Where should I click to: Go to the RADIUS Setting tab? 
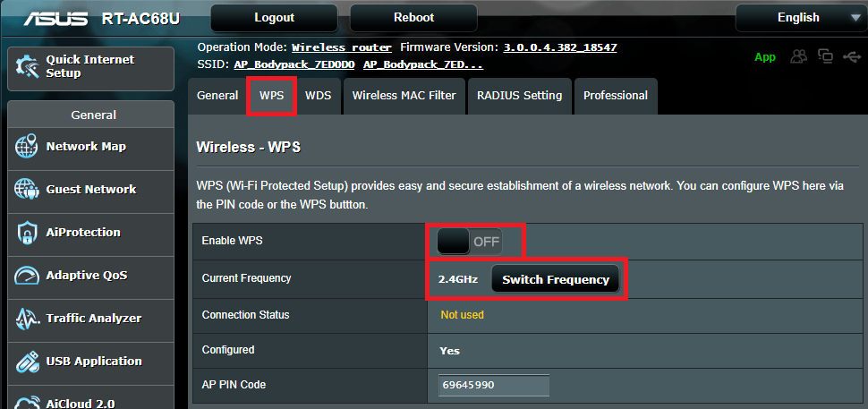[519, 96]
